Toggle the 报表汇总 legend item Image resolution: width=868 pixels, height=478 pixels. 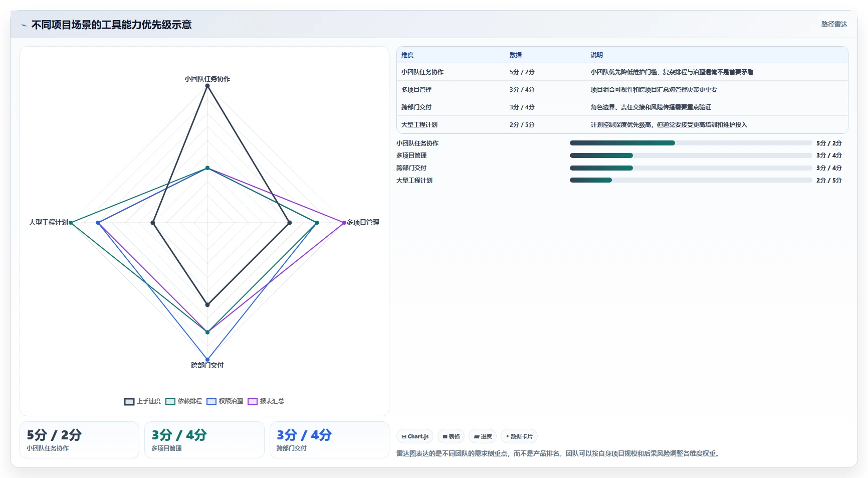coord(266,401)
